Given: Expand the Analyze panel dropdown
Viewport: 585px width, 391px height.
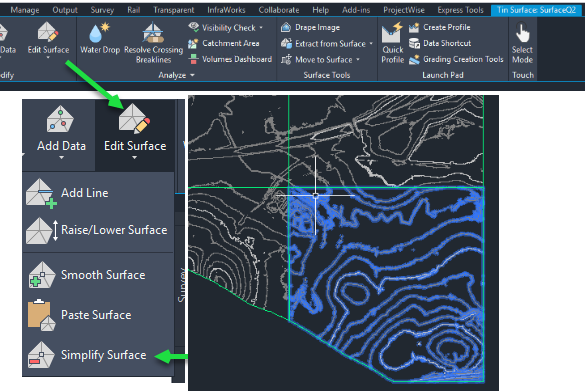Looking at the screenshot, I should tap(192, 75).
